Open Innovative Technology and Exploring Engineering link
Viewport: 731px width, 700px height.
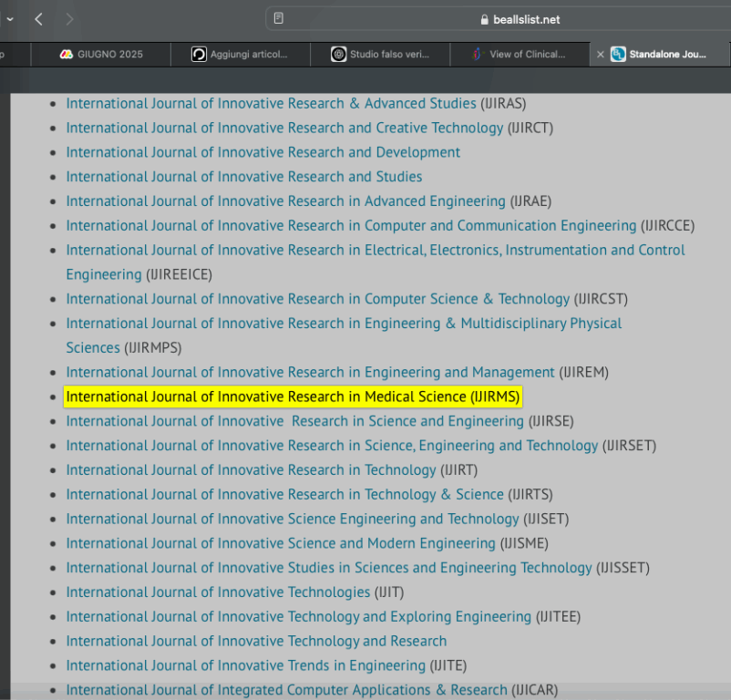click(299, 617)
